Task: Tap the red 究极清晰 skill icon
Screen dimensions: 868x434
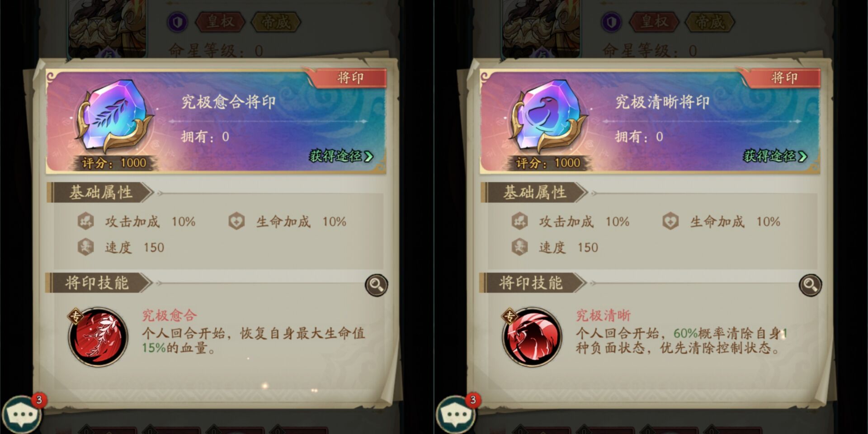Action: pyautogui.click(x=532, y=336)
